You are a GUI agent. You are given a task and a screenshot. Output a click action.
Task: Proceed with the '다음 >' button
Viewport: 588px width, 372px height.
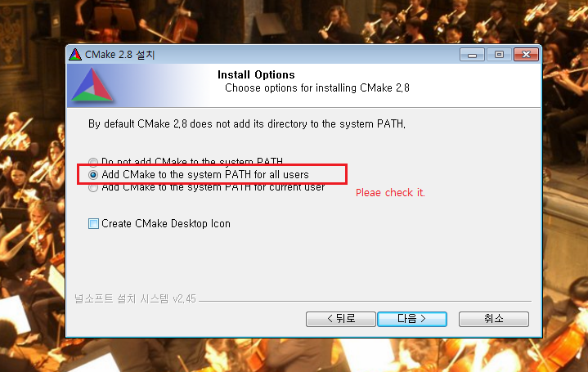411,319
